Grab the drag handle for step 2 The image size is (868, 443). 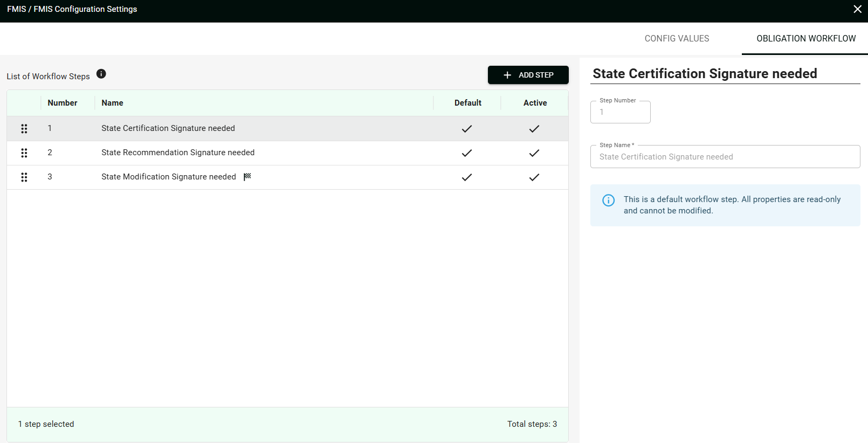click(x=24, y=153)
